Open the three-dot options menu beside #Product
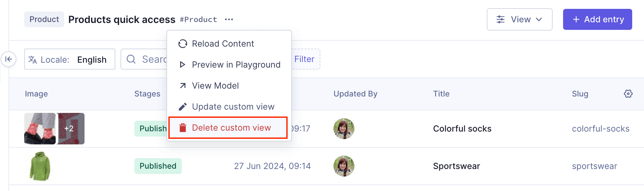 (229, 19)
